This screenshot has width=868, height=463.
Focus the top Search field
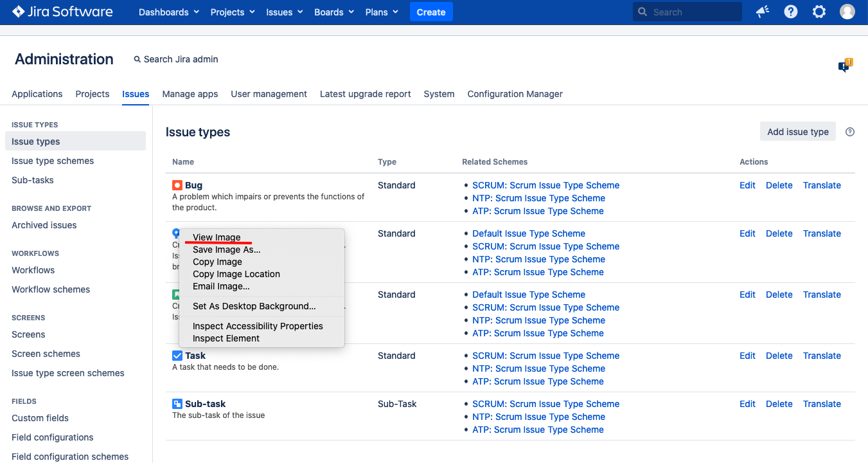coord(687,12)
